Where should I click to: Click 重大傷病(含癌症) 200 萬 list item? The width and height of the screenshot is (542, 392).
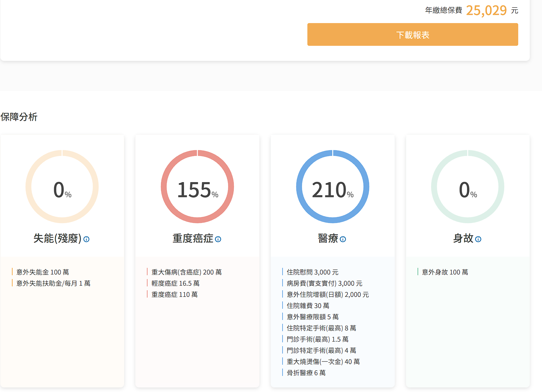pos(186,272)
